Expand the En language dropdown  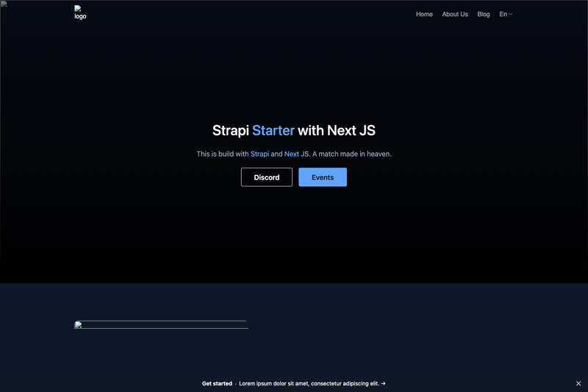(x=506, y=14)
